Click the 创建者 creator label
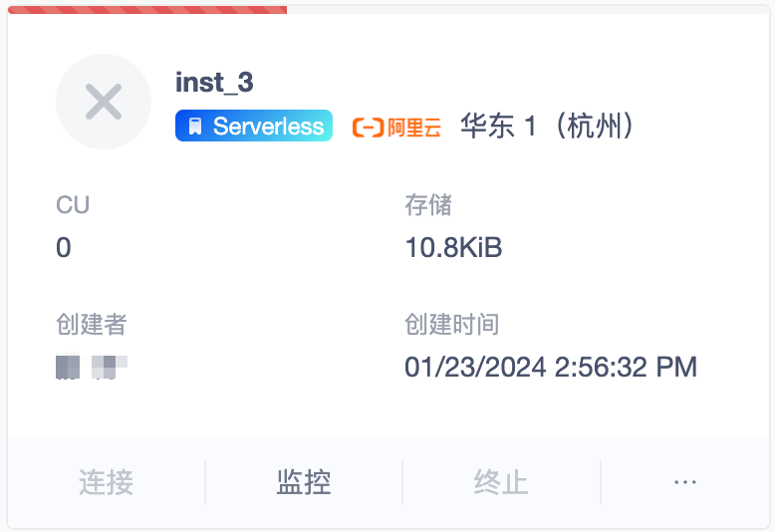Screen dimensions: 775x532 pyautogui.click(x=92, y=325)
